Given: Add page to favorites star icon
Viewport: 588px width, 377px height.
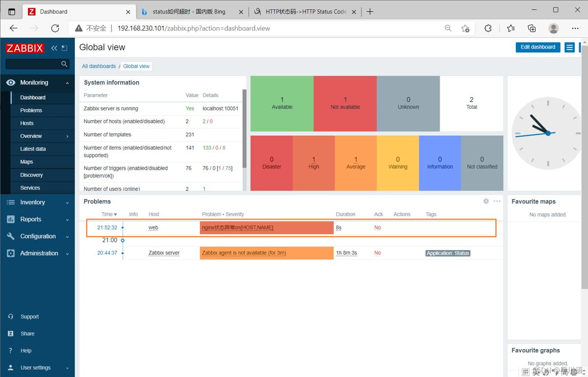Looking at the screenshot, I should 465,28.
